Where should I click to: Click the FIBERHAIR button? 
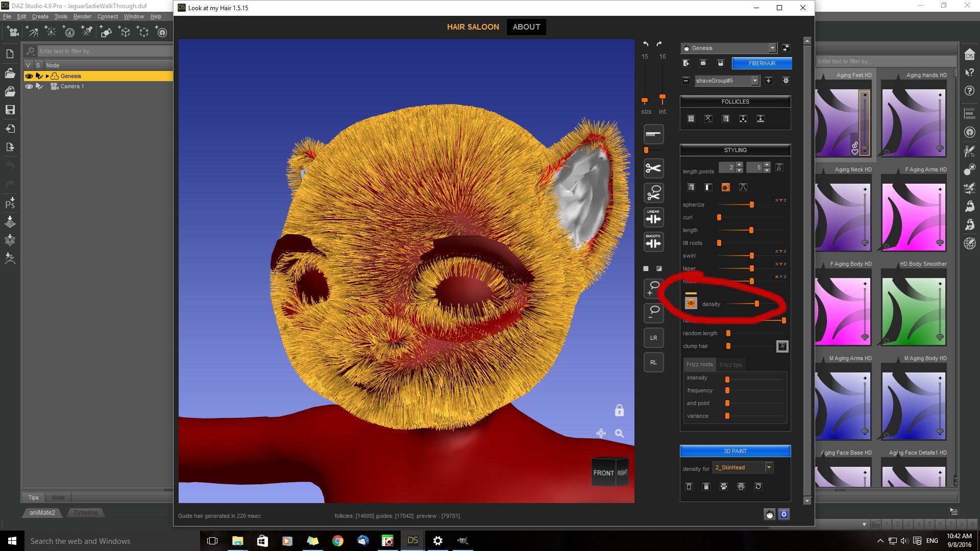tap(762, 63)
